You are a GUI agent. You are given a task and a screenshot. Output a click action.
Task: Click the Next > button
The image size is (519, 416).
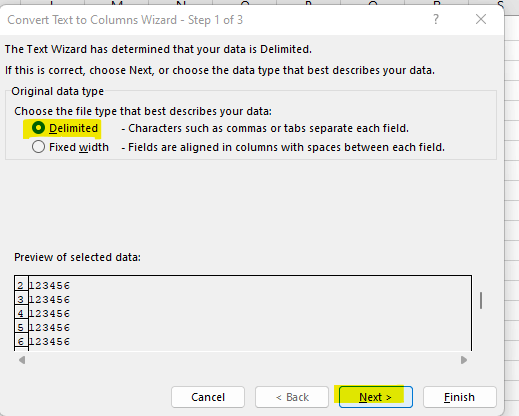click(376, 397)
